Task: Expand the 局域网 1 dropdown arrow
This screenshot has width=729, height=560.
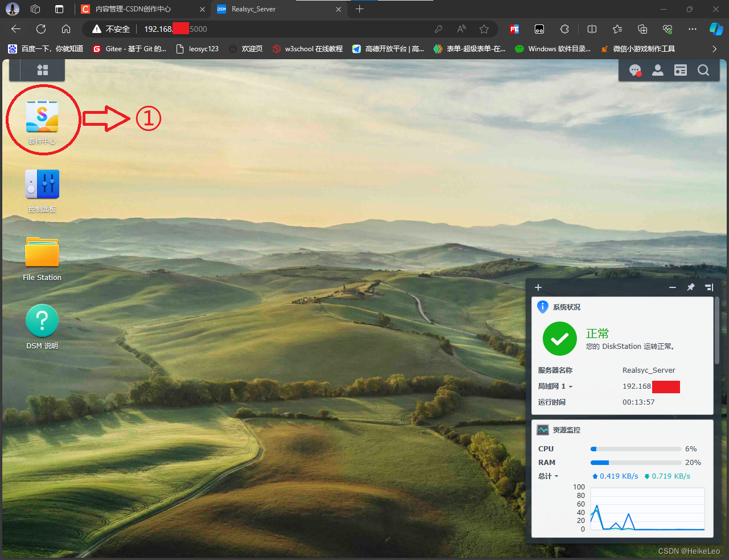Action: click(571, 386)
